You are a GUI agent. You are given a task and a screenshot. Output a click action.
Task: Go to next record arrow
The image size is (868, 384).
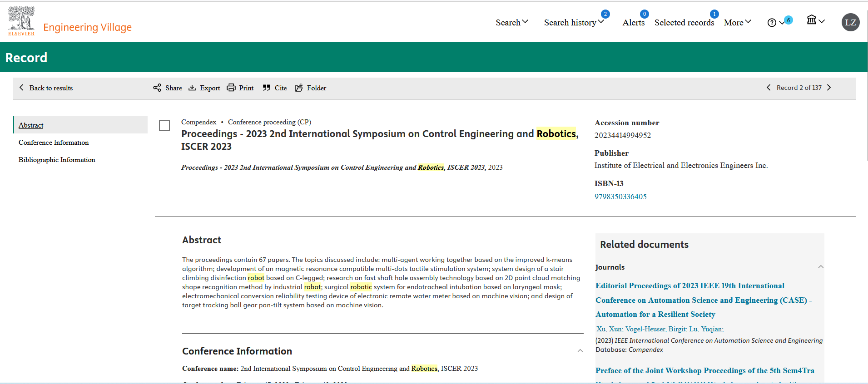point(829,88)
